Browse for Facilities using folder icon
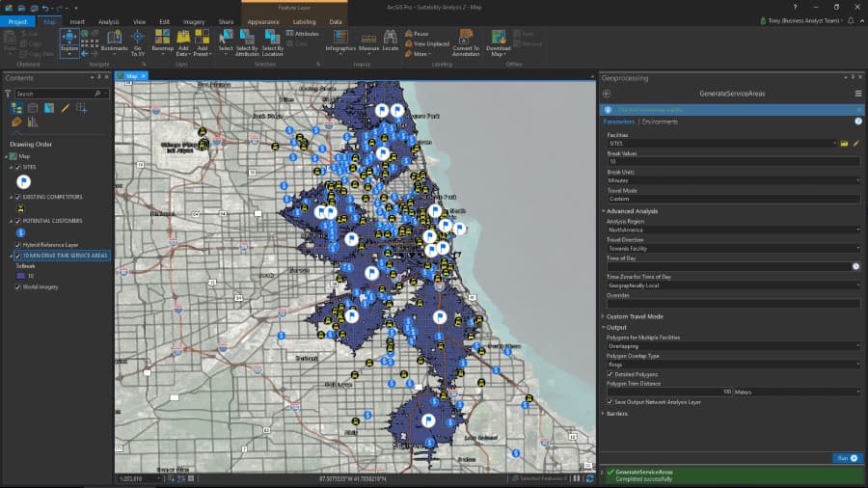Screen dimensions: 868x488 pos(844,143)
